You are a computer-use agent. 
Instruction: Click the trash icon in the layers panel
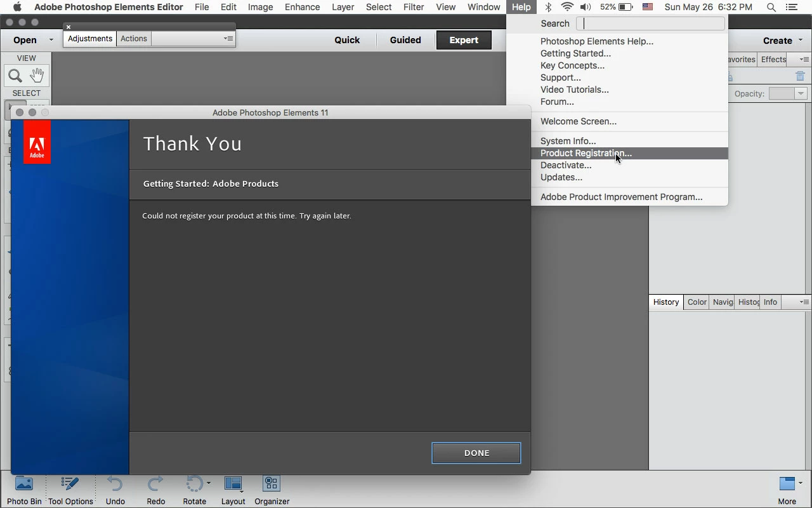[x=800, y=76]
